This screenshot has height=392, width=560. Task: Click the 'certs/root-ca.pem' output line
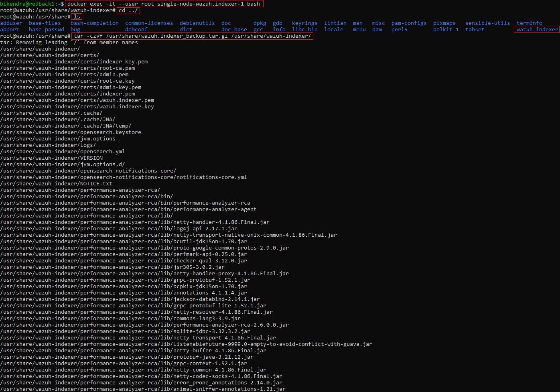point(67,68)
